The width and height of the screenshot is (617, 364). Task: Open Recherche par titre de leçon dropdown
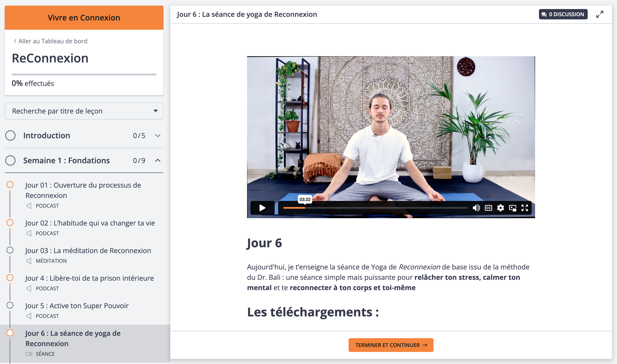[x=84, y=111]
